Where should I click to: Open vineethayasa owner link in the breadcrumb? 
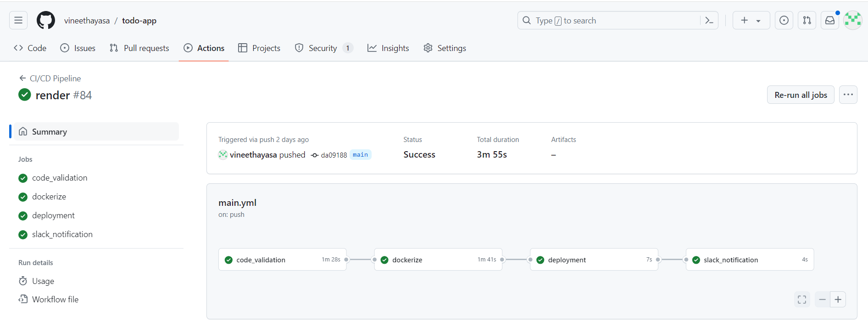point(87,21)
